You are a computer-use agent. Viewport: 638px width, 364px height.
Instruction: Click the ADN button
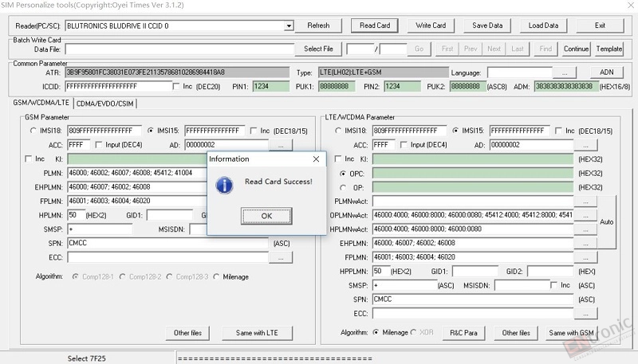click(606, 72)
